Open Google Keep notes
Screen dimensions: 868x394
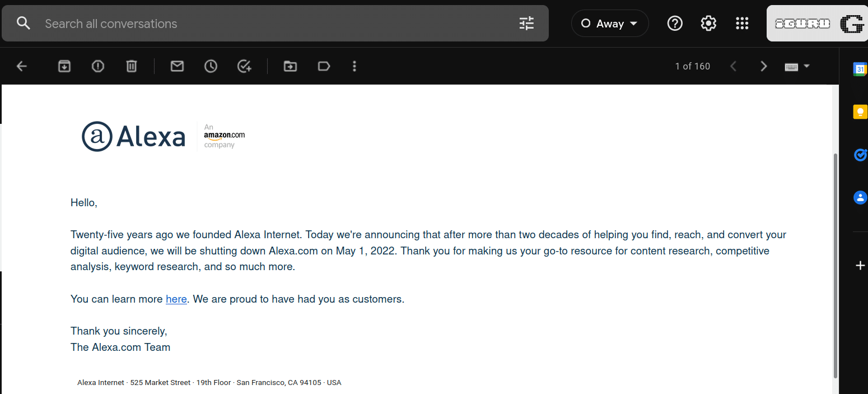tap(860, 112)
